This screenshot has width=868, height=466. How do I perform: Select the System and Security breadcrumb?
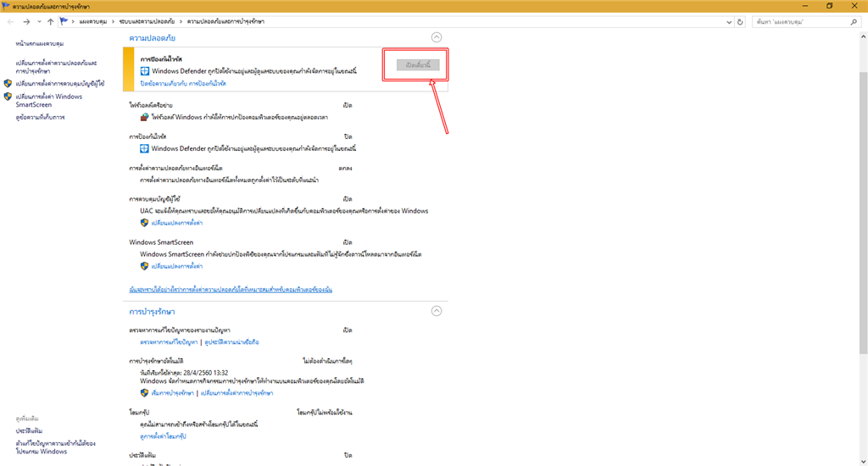pyautogui.click(x=147, y=21)
